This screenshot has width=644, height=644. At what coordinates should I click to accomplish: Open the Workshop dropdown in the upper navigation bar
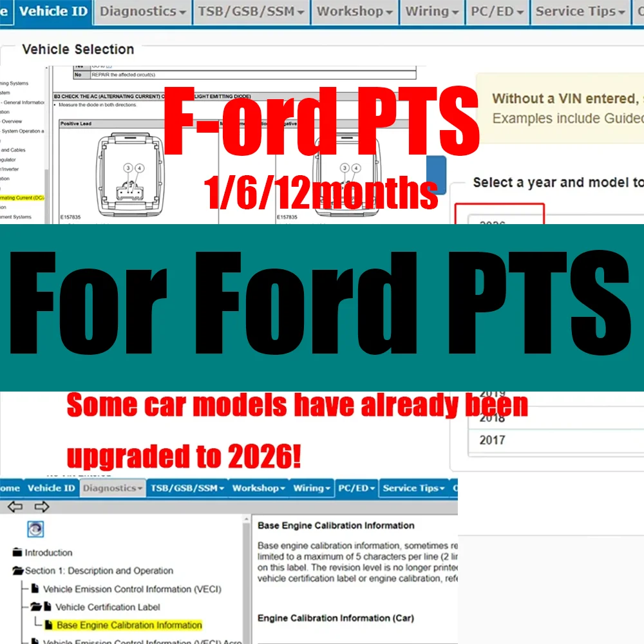click(x=355, y=12)
